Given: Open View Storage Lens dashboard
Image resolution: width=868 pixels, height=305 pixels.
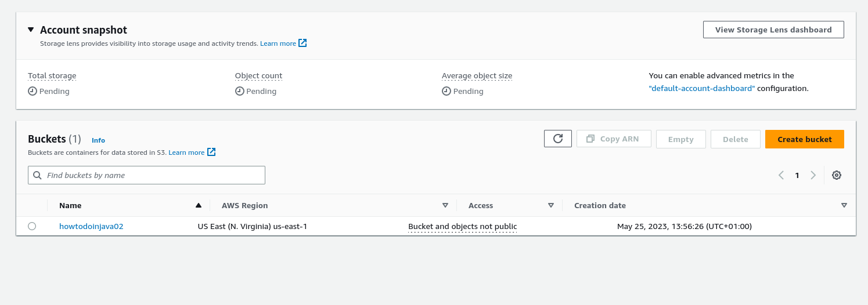Looking at the screenshot, I should point(773,30).
